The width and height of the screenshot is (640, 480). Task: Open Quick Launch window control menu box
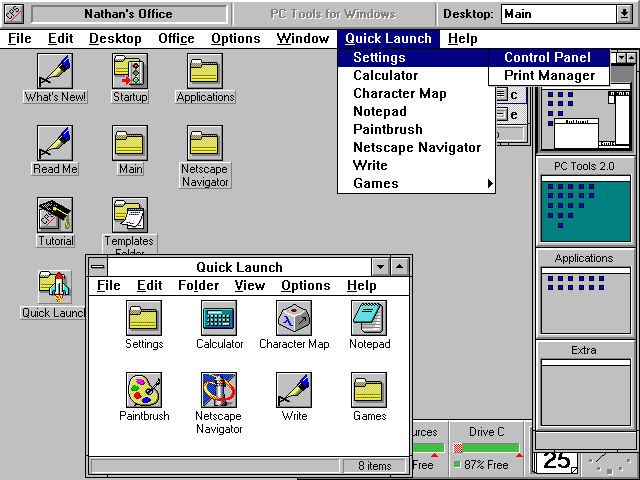coord(98,267)
